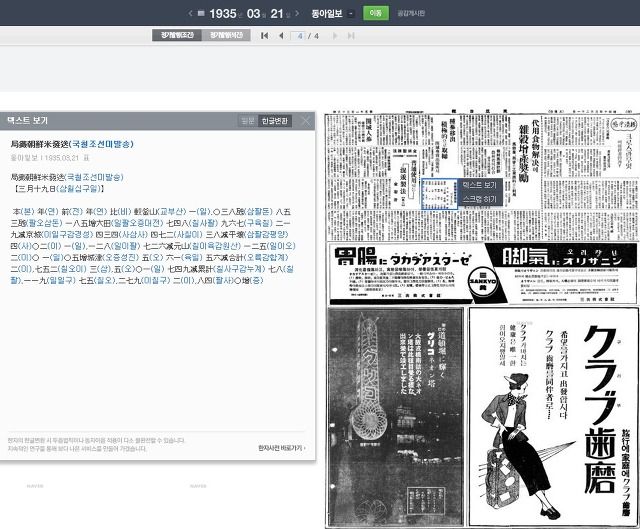Screen dimensions: 640x529
Task: Open the calendar icon beside 1935
Action: [201, 13]
